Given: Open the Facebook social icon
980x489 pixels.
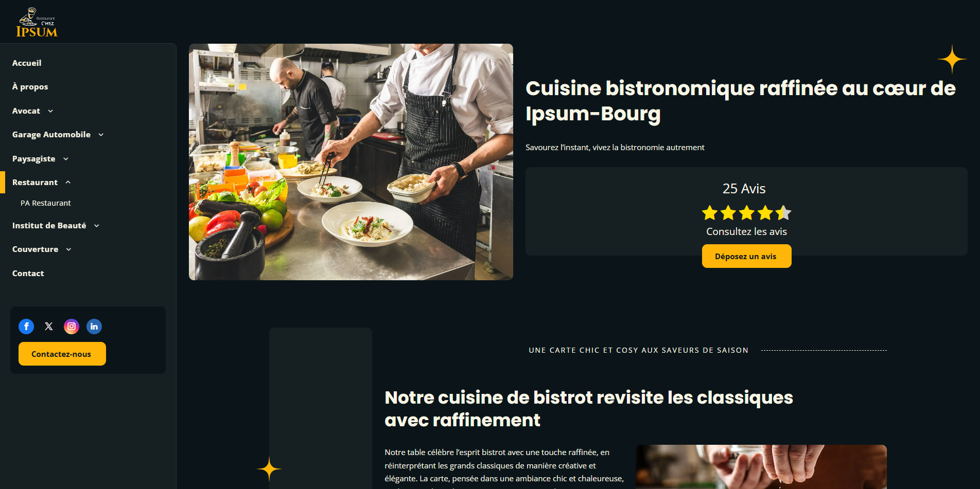Looking at the screenshot, I should click(x=26, y=327).
